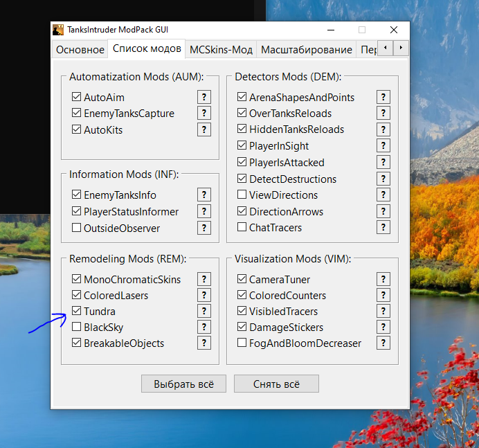Screen dimensions: 479x448
Task: Open the ChatTracers help button
Action: pyautogui.click(x=383, y=227)
